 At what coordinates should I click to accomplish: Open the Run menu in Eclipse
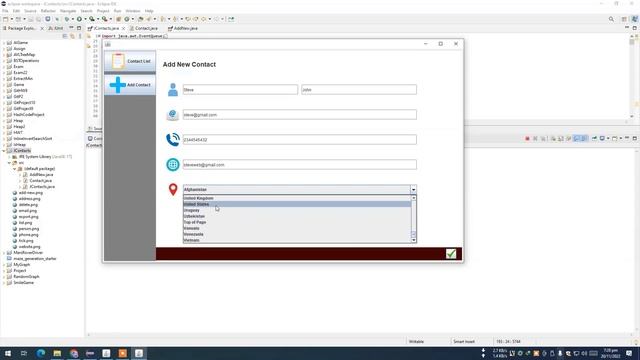[x=118, y=11]
